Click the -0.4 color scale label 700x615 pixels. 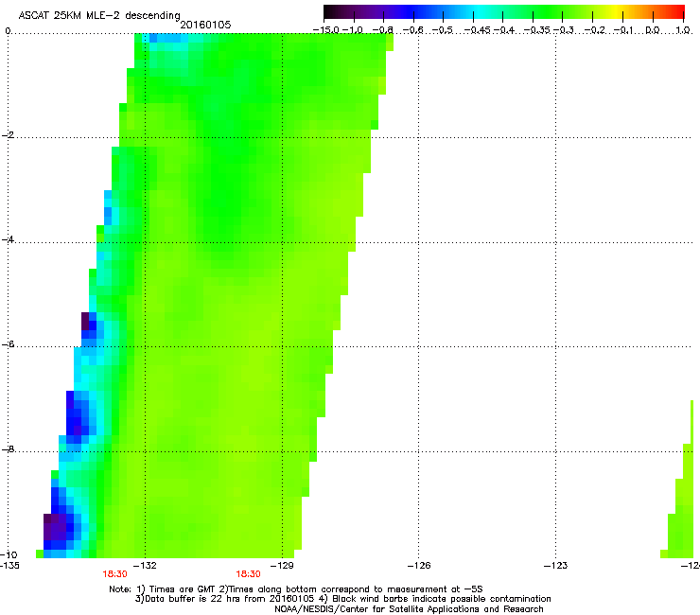point(504,30)
